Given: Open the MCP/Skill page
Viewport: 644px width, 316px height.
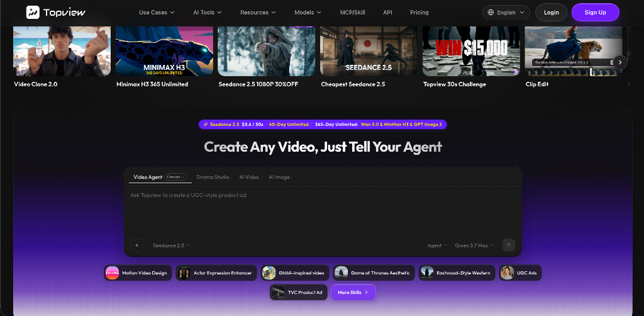Looking at the screenshot, I should coord(352,13).
